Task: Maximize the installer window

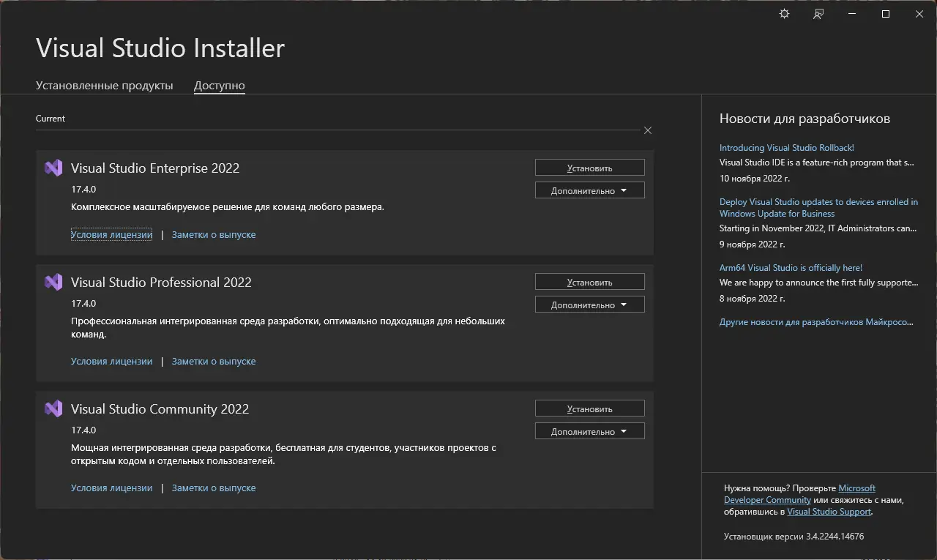Action: pyautogui.click(x=886, y=14)
